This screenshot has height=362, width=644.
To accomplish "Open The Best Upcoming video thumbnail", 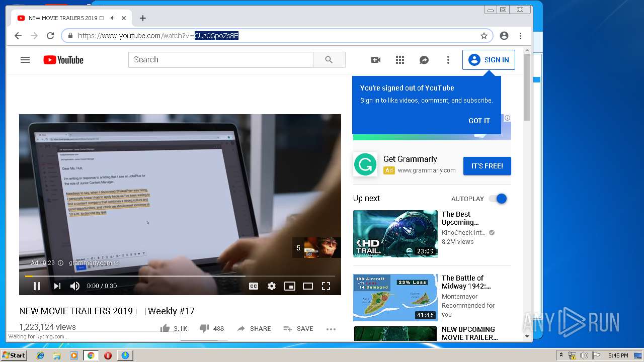I will coord(395,234).
